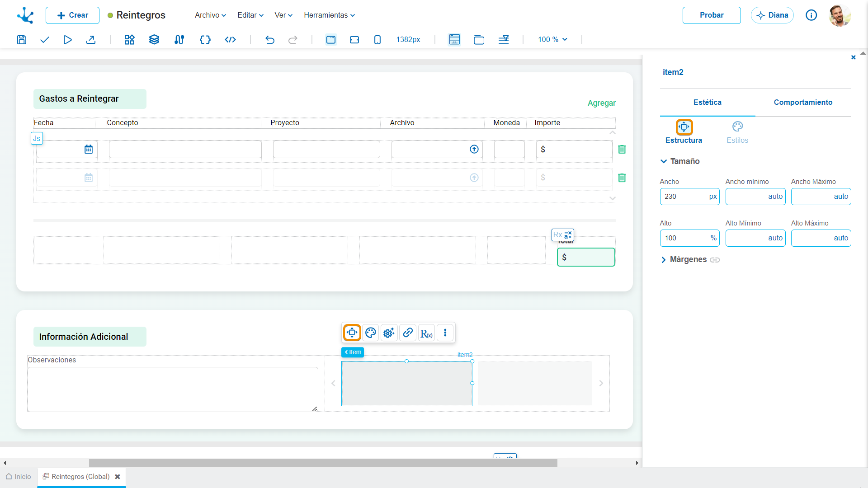The width and height of the screenshot is (868, 488).
Task: Open the layers stack icon in the toolbar
Action: point(154,40)
